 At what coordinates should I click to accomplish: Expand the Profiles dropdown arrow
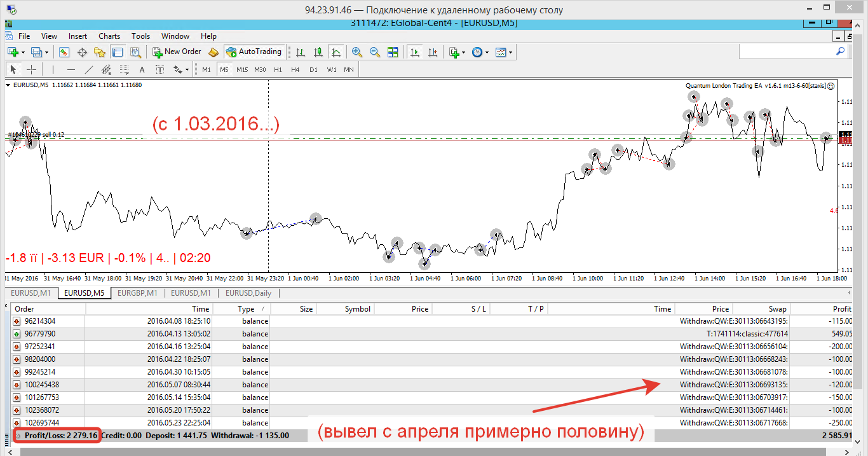(46, 52)
